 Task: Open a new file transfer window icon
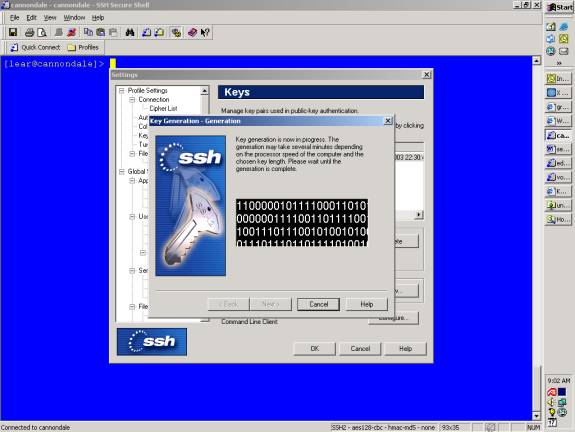[159, 32]
